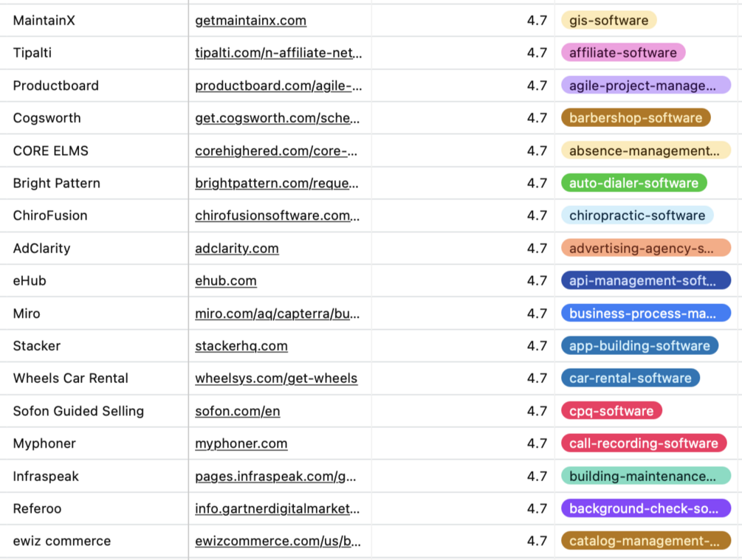Click the barbershop-software tag
The height and width of the screenshot is (560, 742).
(x=636, y=118)
